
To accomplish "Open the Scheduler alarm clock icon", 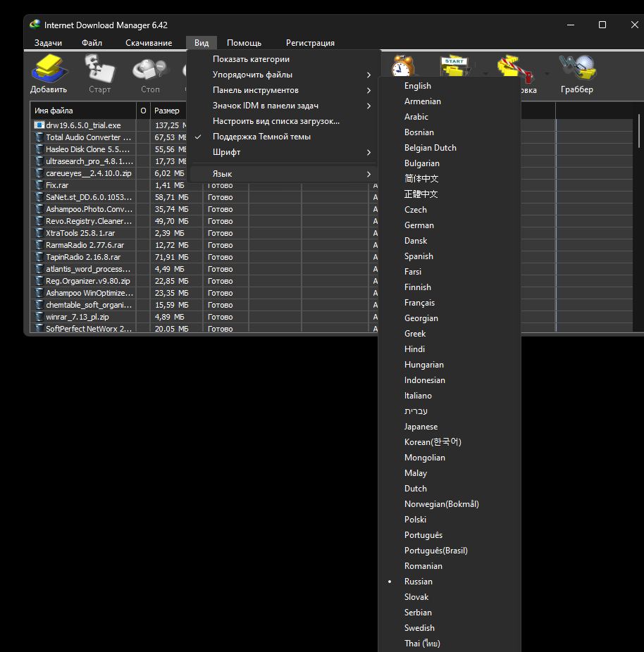I will coord(403,65).
